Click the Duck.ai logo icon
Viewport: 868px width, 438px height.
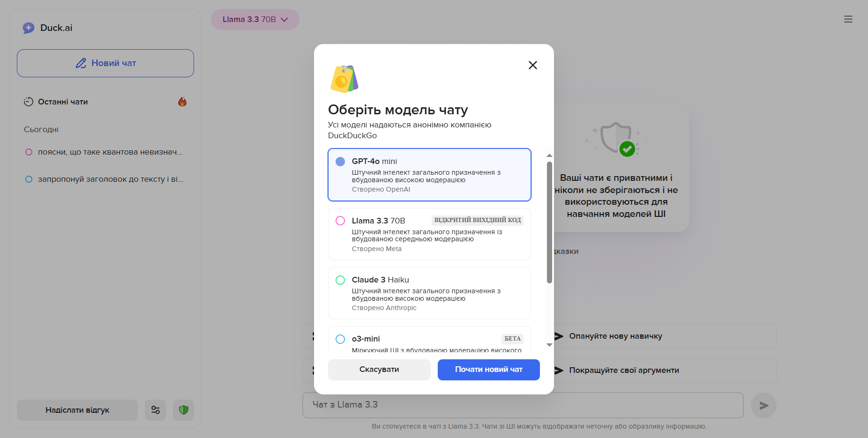coord(29,28)
